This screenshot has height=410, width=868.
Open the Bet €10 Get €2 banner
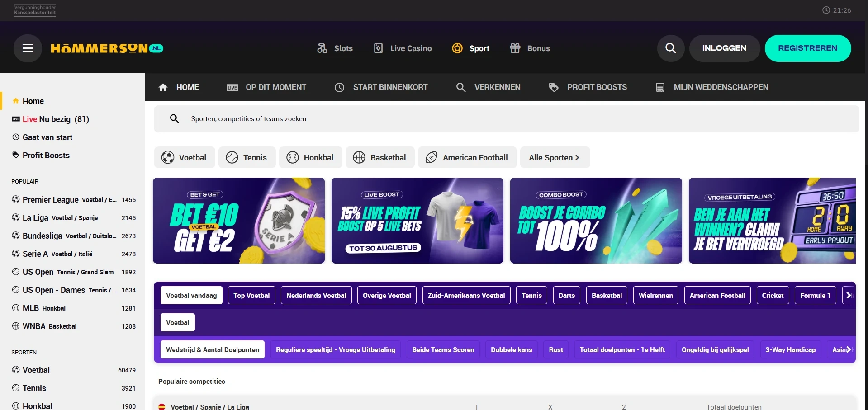239,221
